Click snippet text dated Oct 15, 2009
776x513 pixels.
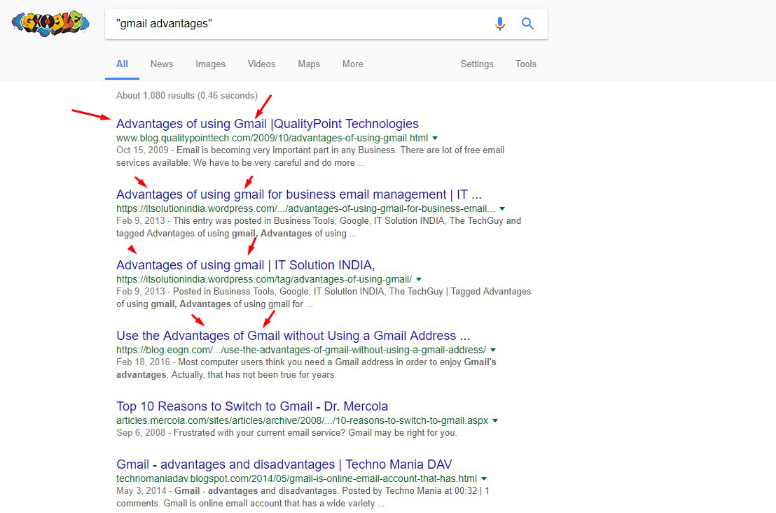point(310,156)
